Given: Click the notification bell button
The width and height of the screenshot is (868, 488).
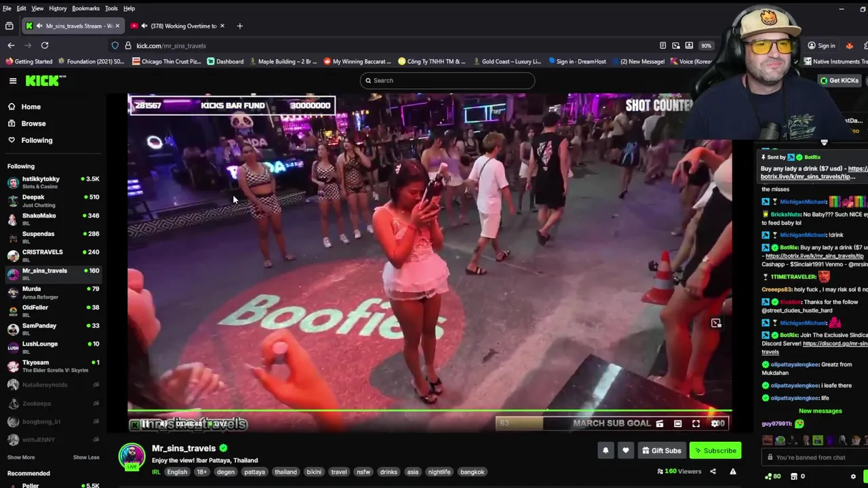Looking at the screenshot, I should (606, 450).
